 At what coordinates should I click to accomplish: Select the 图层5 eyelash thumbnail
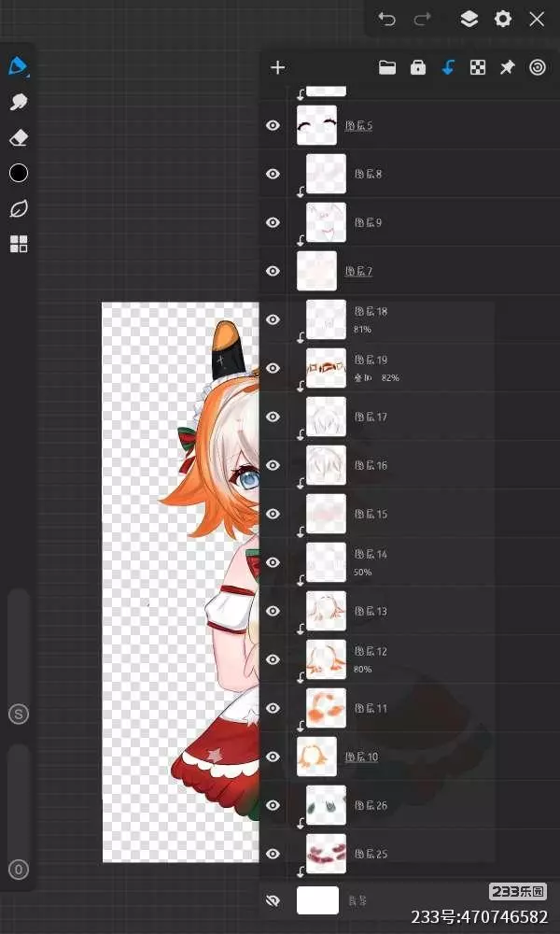point(316,126)
